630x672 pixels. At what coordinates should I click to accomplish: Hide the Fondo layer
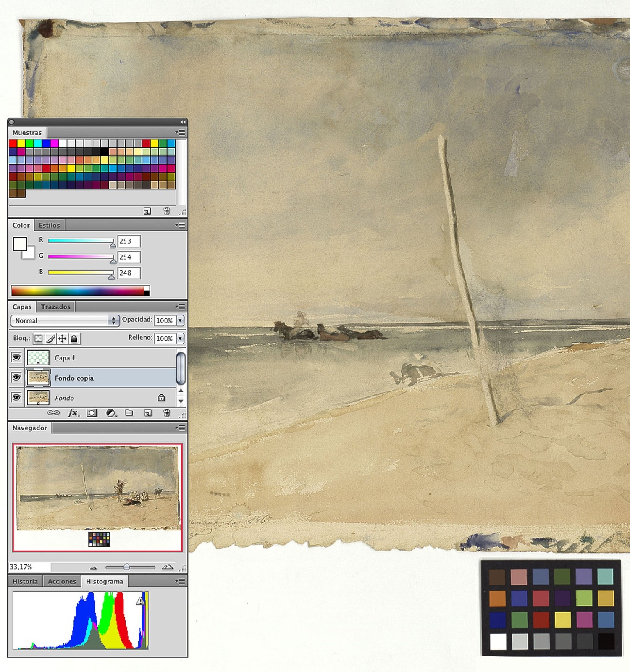click(16, 397)
